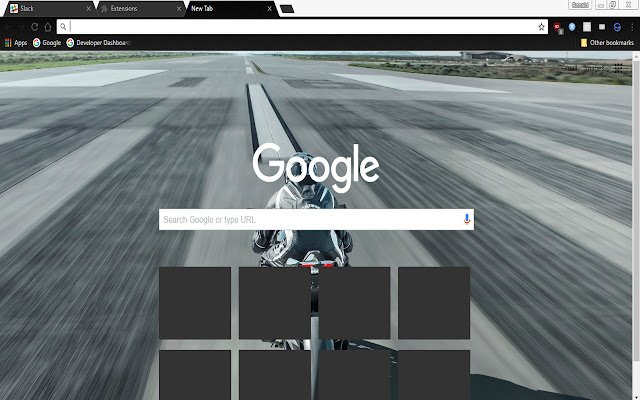Expand the Other bookmarks folder
Image resolution: width=640 pixels, height=400 pixels.
[607, 43]
